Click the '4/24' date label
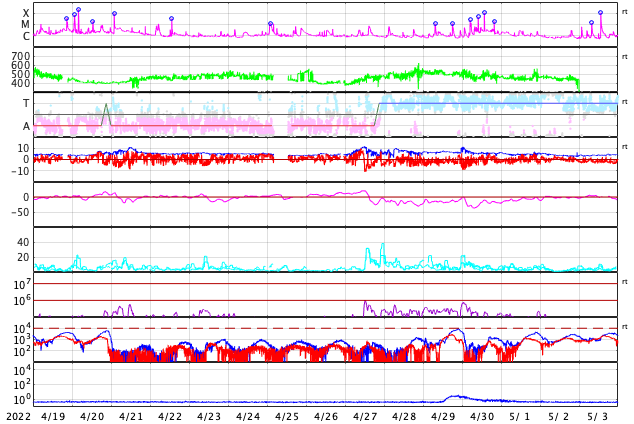 (x=248, y=416)
